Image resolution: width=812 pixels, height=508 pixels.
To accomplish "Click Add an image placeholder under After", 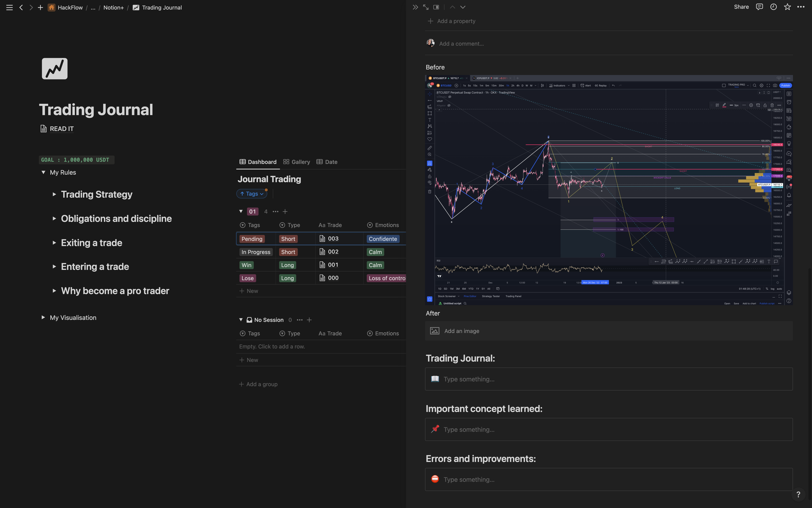I will 609,331.
